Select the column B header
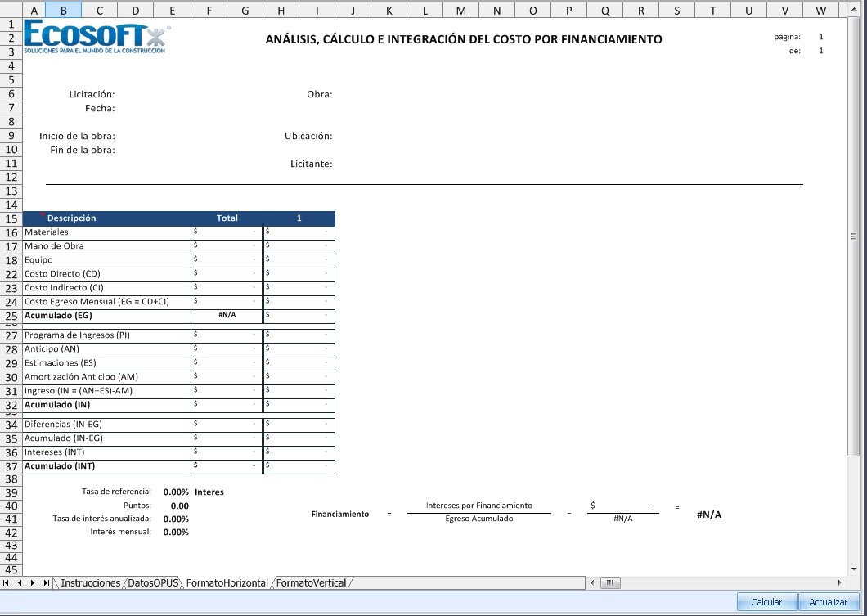This screenshot has height=616, width=867. pyautogui.click(x=63, y=11)
